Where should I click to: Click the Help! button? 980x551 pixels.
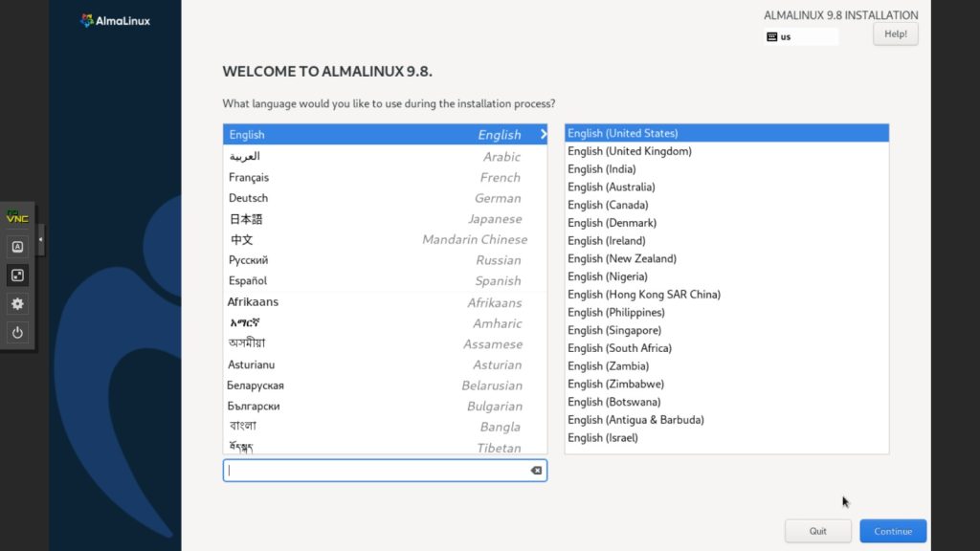896,33
